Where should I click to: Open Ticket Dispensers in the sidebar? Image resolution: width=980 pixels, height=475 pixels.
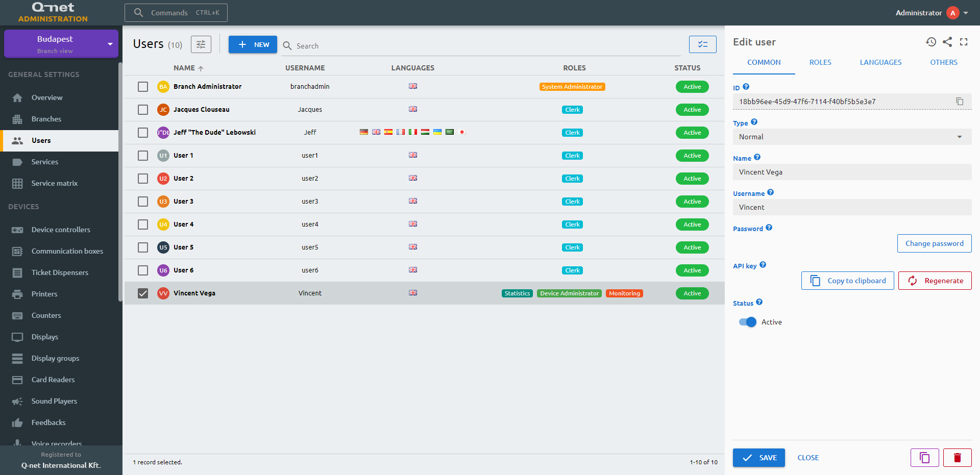[59, 272]
